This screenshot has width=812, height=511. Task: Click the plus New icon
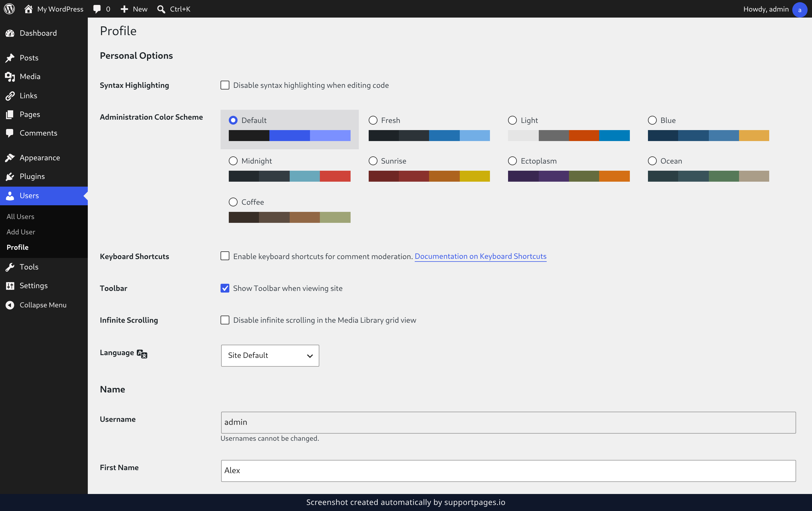[x=125, y=9]
